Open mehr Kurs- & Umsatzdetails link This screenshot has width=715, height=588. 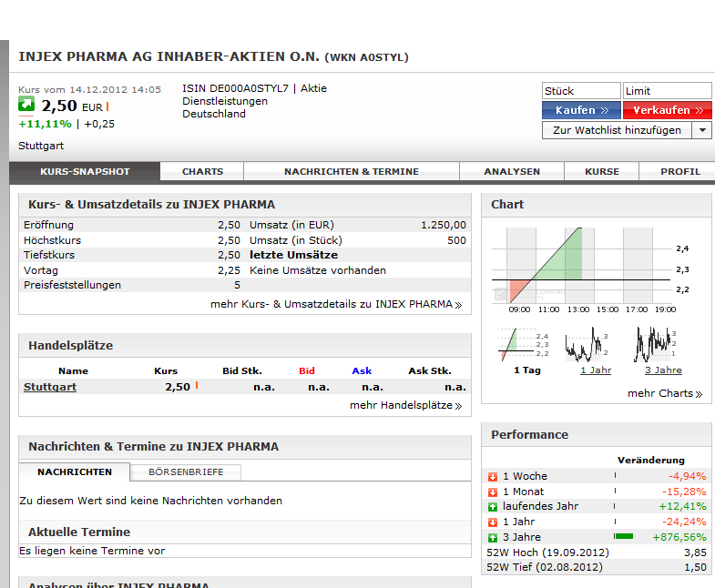(336, 305)
